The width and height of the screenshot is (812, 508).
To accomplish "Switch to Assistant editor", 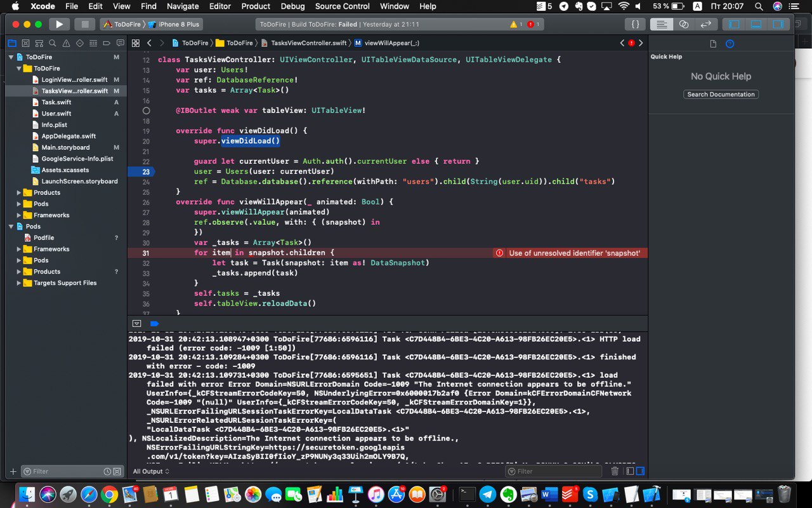I will [684, 24].
